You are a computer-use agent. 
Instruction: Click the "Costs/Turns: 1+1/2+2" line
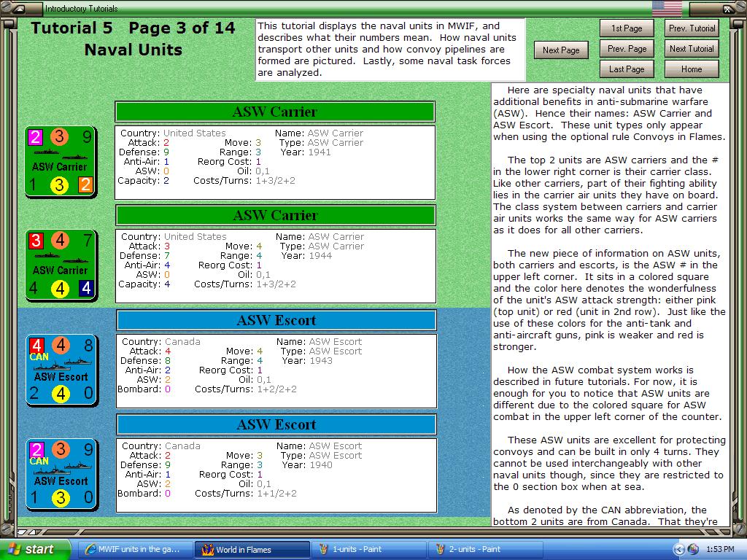[245, 494]
